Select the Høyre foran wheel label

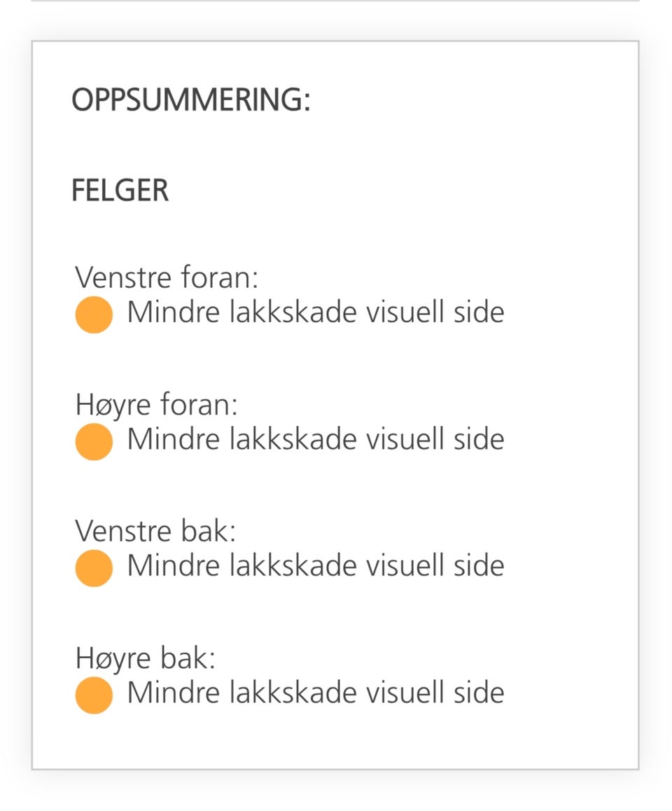tap(157, 404)
